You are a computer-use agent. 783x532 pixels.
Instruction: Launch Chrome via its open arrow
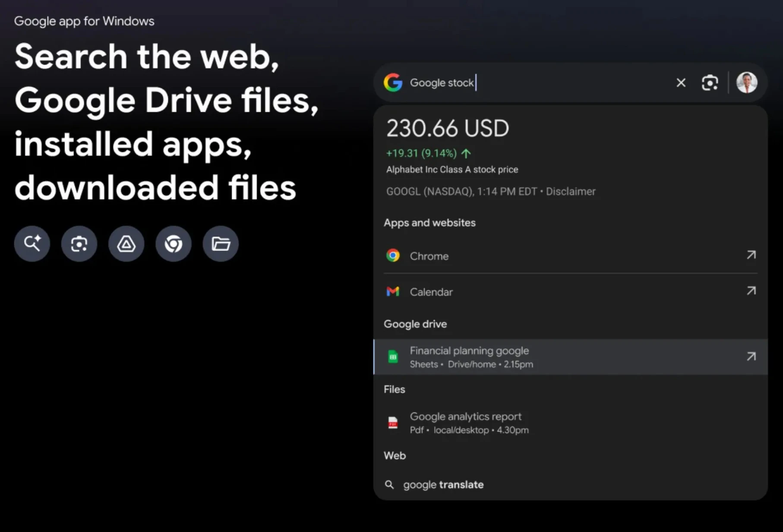[x=751, y=255]
